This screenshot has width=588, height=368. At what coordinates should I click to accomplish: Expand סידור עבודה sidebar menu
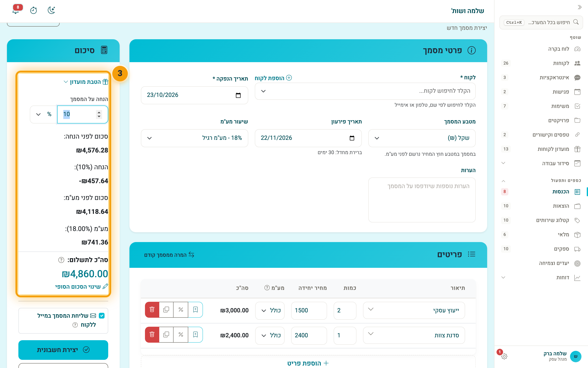coord(541,163)
